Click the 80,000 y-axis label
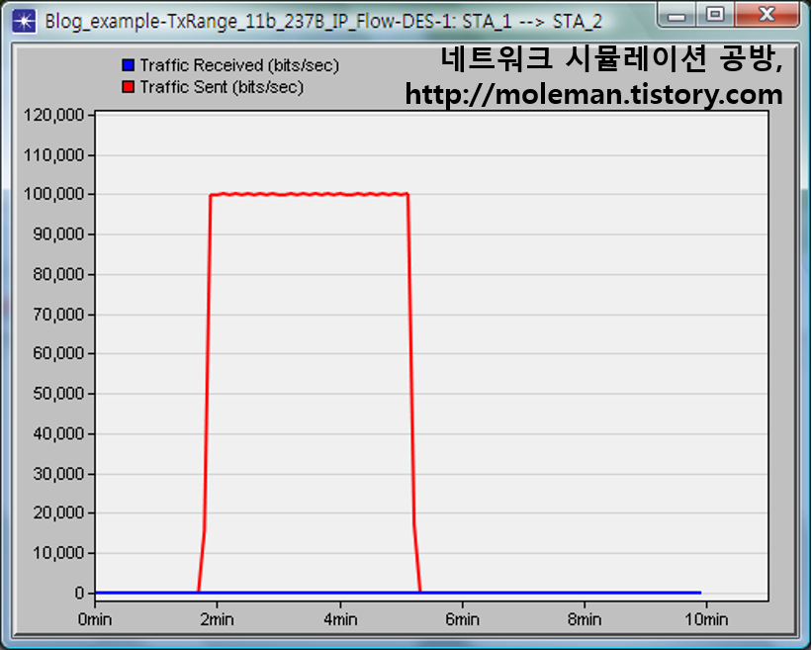 [x=58, y=274]
